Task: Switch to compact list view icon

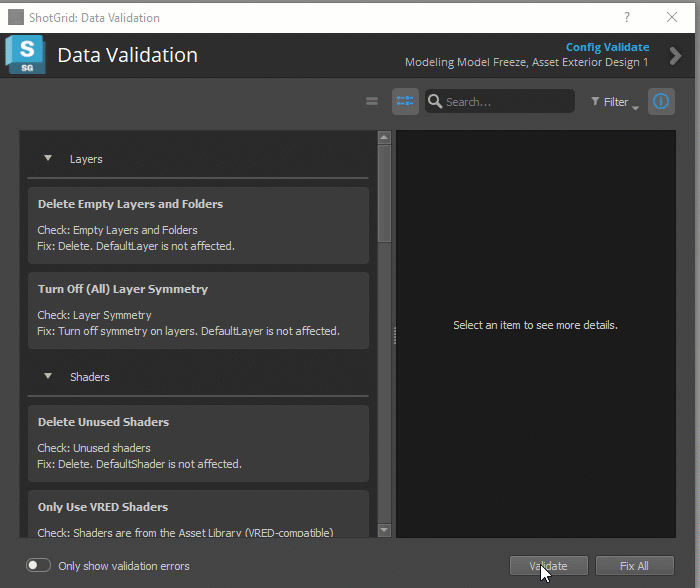Action: click(372, 101)
